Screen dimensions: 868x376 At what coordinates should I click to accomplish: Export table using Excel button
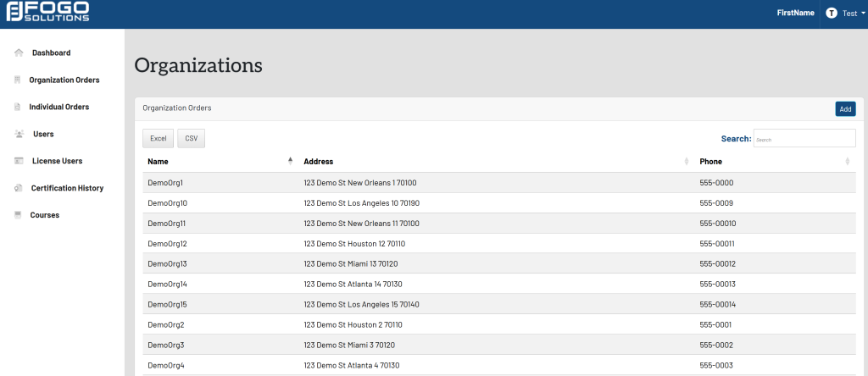click(159, 138)
